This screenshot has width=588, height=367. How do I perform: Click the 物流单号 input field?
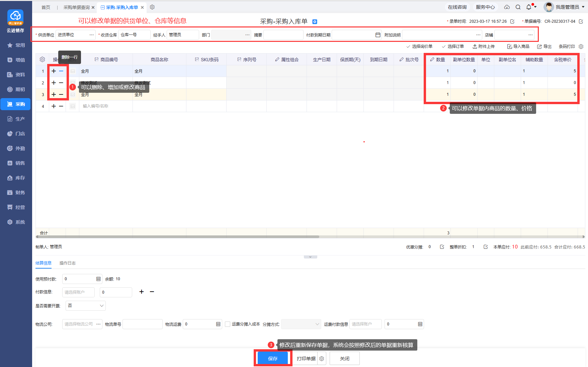point(142,324)
